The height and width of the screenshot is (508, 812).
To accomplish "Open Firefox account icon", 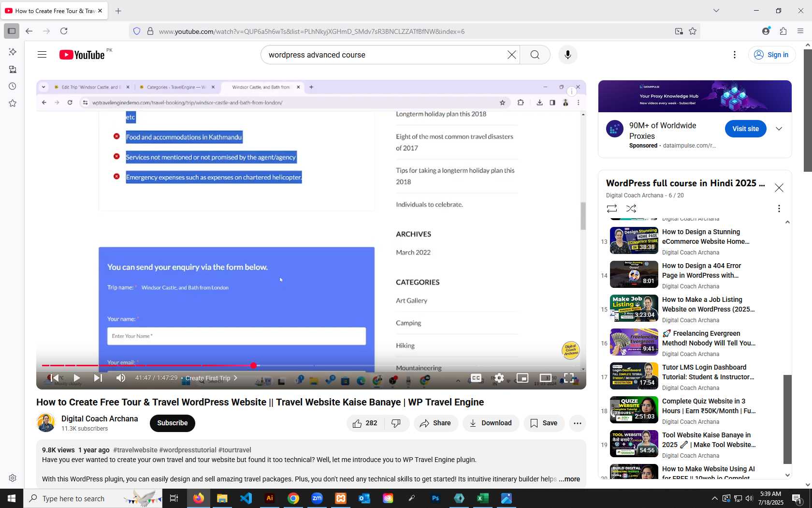I will pos(766,31).
